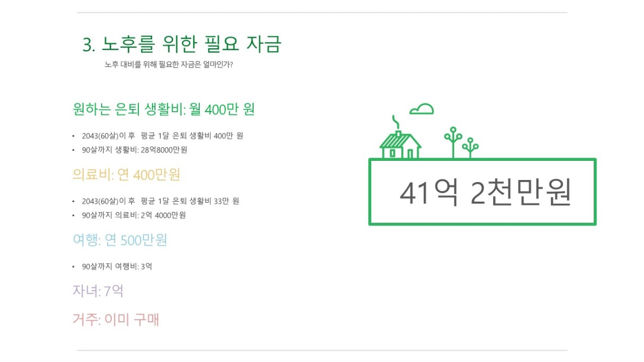Click the cloud icon above the house

422,108
